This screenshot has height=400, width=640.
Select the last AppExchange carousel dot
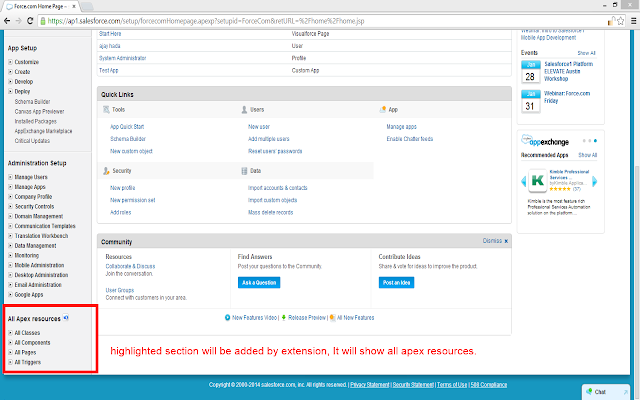(596, 141)
